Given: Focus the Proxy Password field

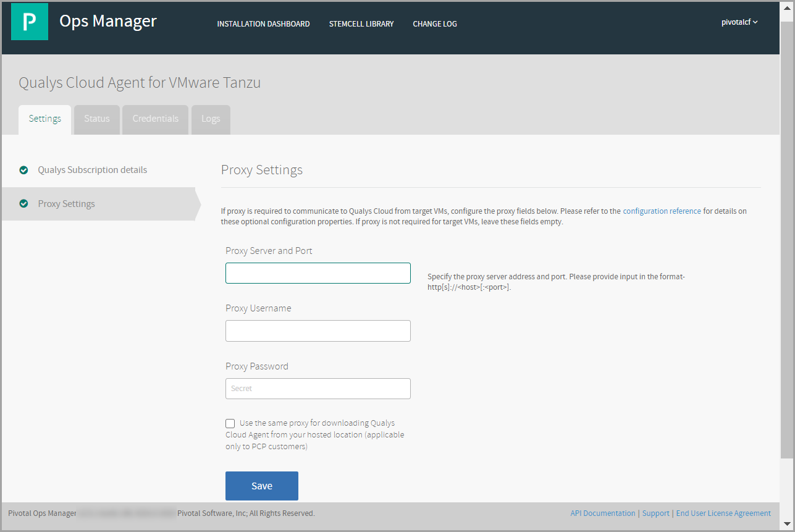Looking at the screenshot, I should click(318, 389).
